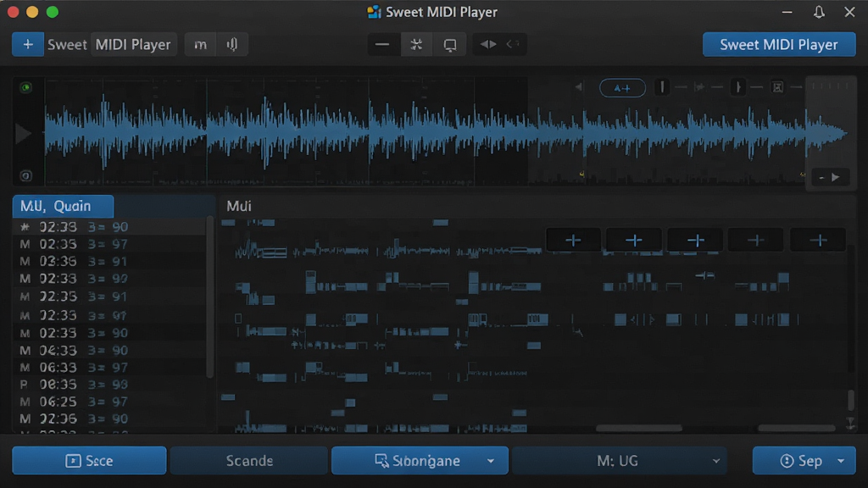Switch to the MIDI Player tab
This screenshot has height=488, width=868.
tap(133, 44)
